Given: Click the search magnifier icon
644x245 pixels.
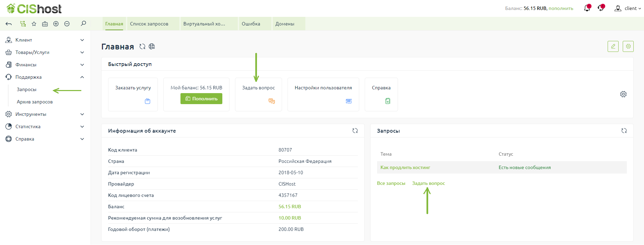Looking at the screenshot, I should tap(83, 23).
